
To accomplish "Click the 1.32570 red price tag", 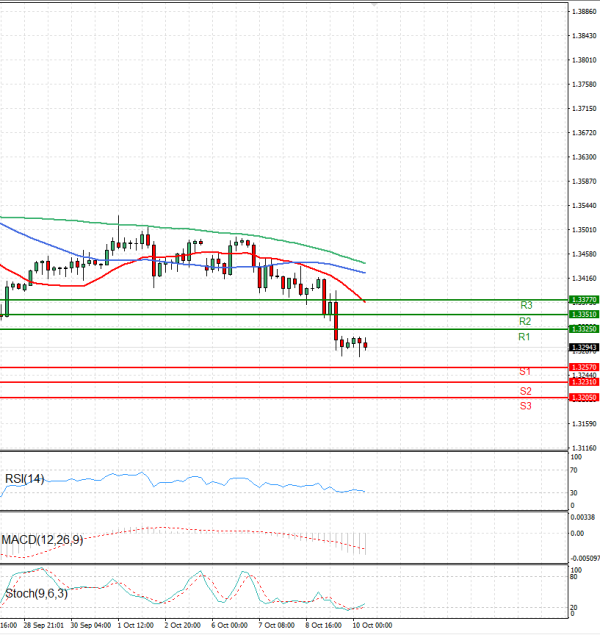I will (x=583, y=368).
